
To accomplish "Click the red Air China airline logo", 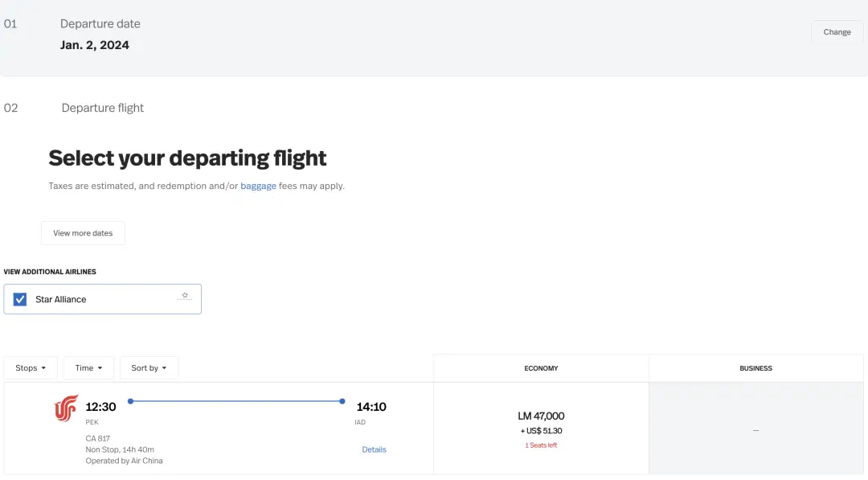I will point(66,408).
